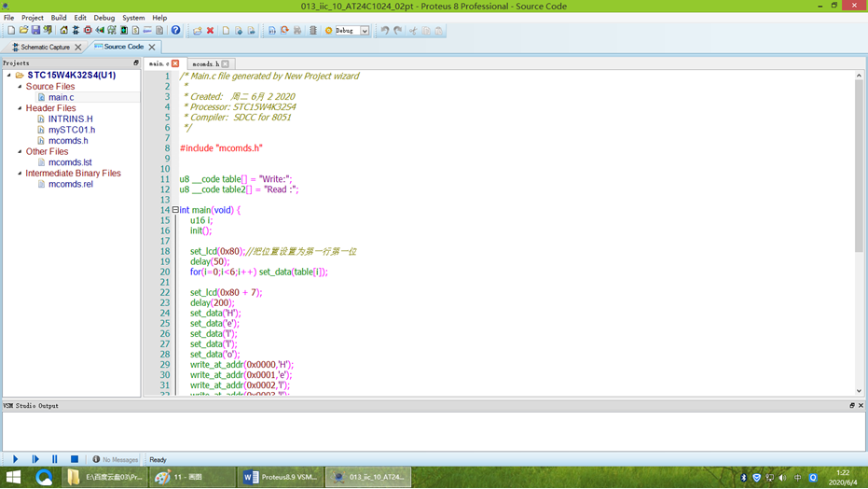868x489 pixels.
Task: Click the Build Project toolbar icon
Action: pos(272,31)
